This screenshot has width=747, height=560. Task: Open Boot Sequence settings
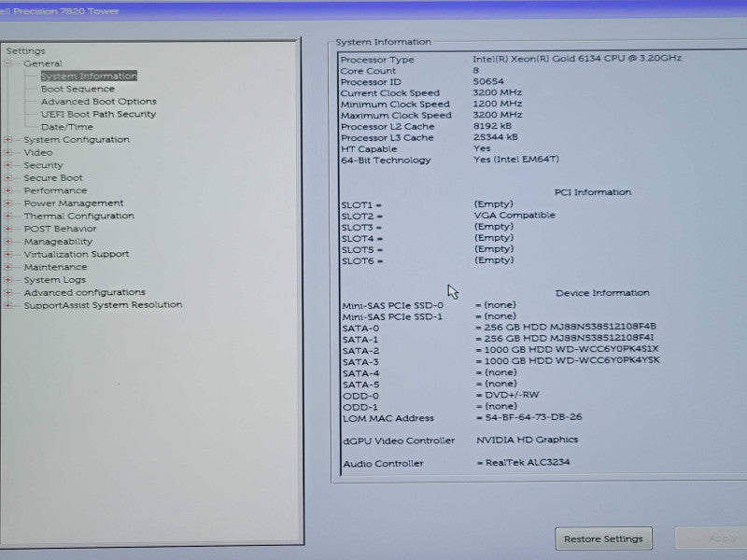tap(78, 89)
